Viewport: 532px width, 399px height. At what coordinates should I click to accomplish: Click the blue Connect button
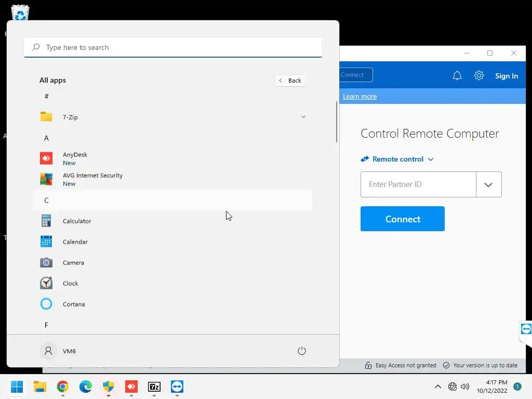coord(403,219)
